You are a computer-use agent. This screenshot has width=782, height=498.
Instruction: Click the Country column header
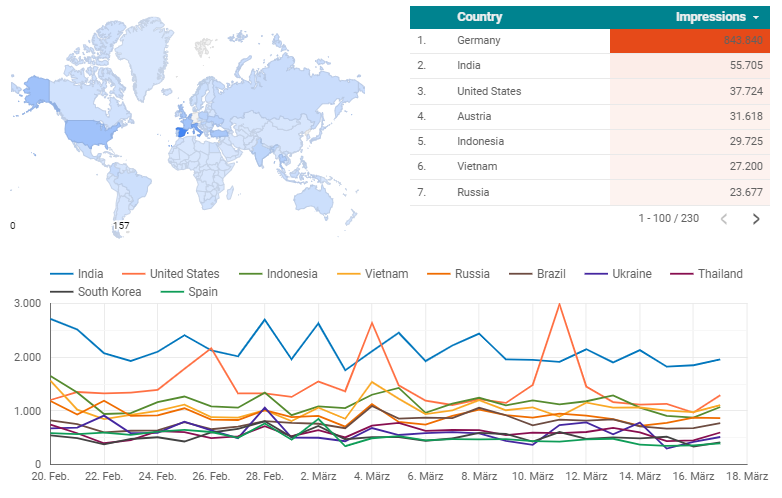[479, 17]
